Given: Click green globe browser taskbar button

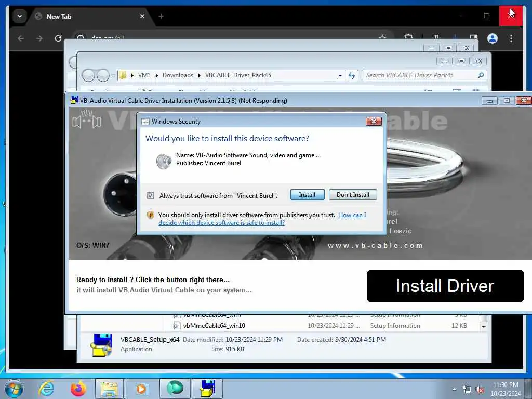Looking at the screenshot, I should pos(175,389).
